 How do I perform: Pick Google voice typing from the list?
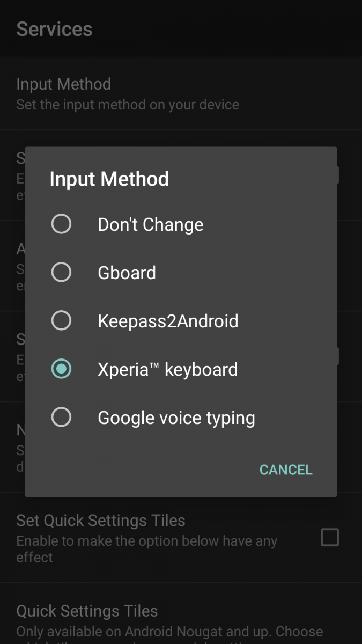[61, 417]
